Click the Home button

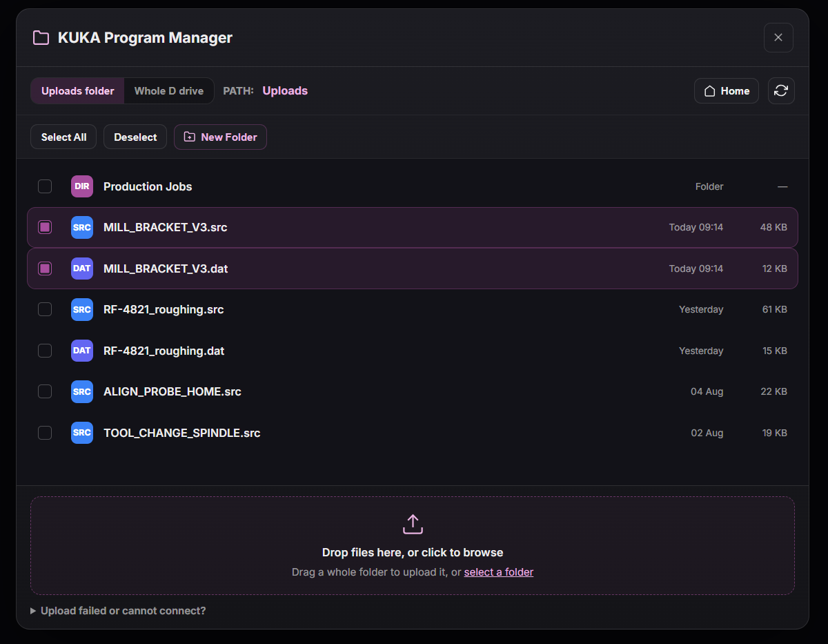pos(727,90)
